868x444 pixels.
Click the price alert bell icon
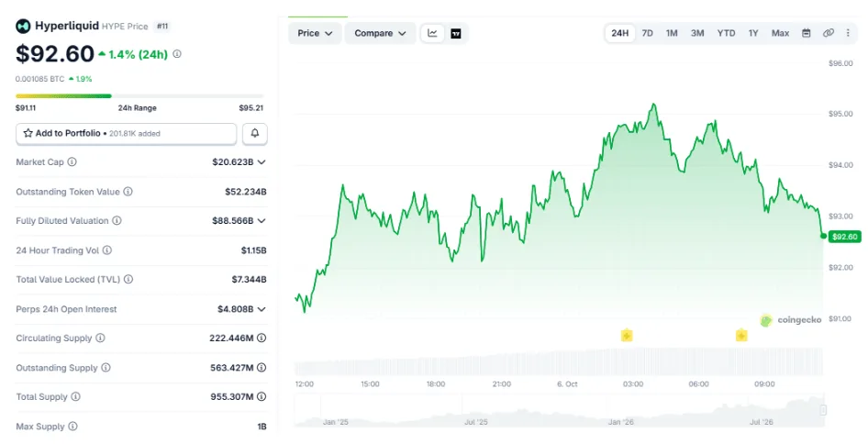tap(255, 133)
